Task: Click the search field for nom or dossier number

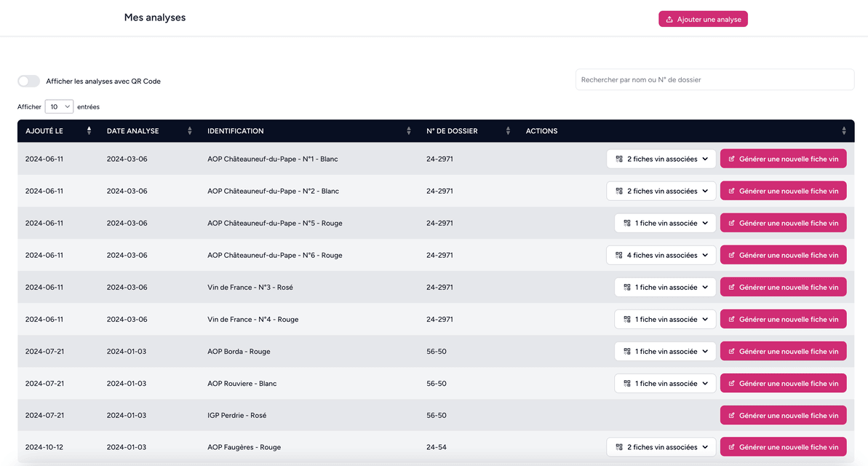Action: pos(714,79)
